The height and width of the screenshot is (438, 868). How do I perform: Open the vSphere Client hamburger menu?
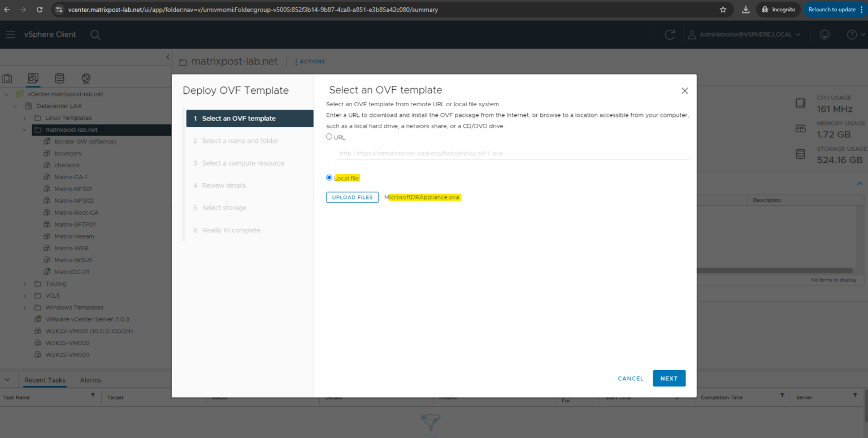(10, 34)
